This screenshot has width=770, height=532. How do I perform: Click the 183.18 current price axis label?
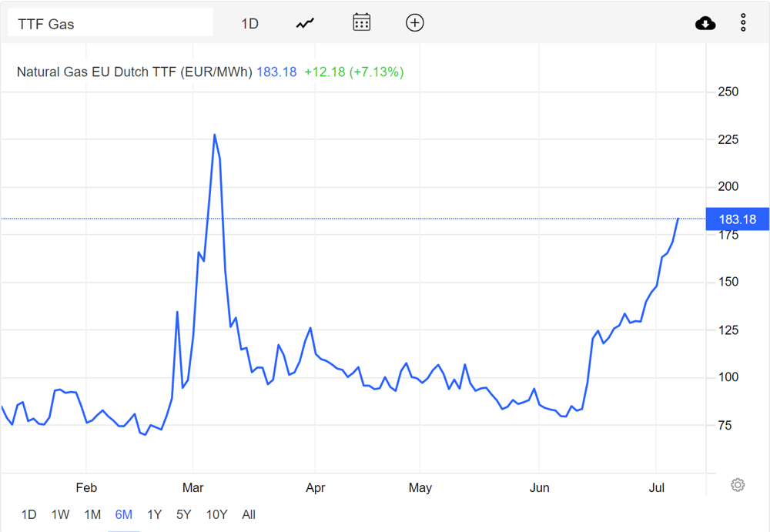point(738,219)
